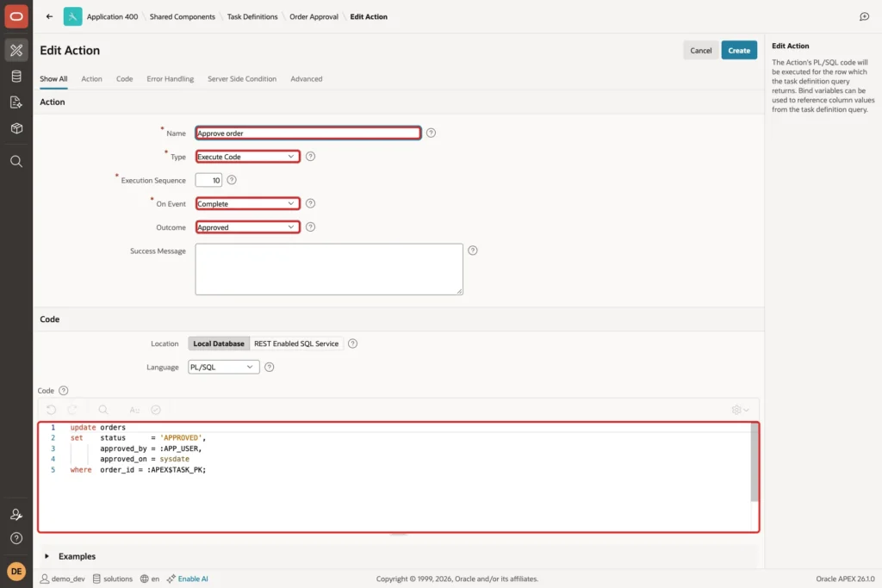Click the code editor vertical scrollbar

click(755, 462)
